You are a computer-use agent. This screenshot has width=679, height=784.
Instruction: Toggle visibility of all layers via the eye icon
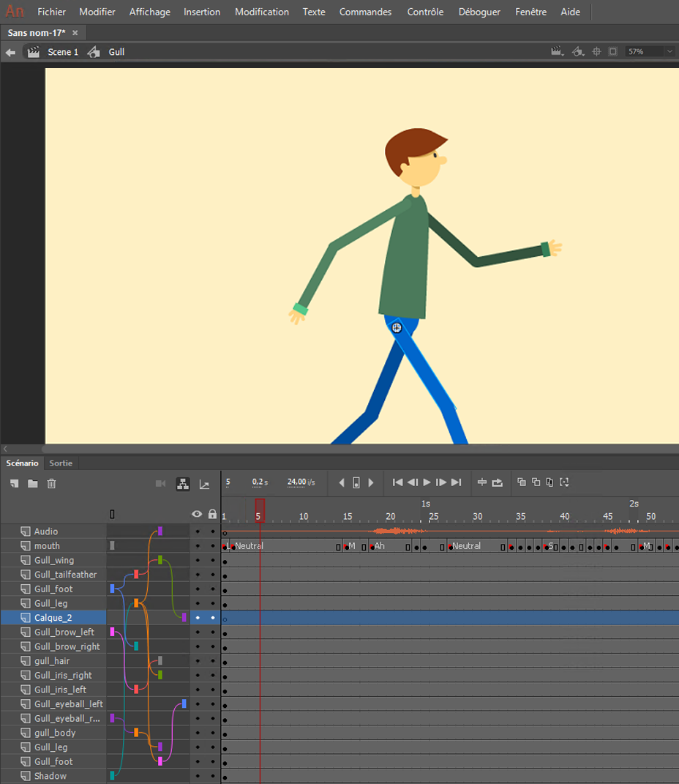pyautogui.click(x=197, y=514)
